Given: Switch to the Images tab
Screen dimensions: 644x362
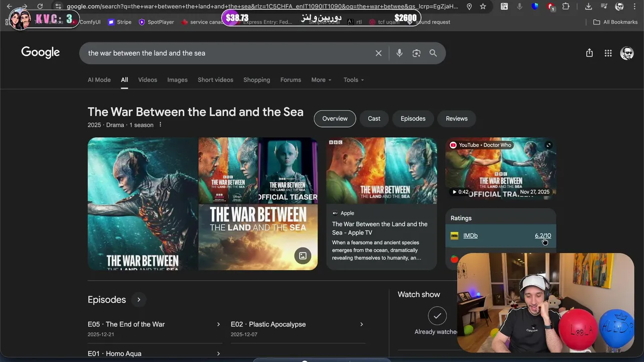Looking at the screenshot, I should (x=177, y=80).
